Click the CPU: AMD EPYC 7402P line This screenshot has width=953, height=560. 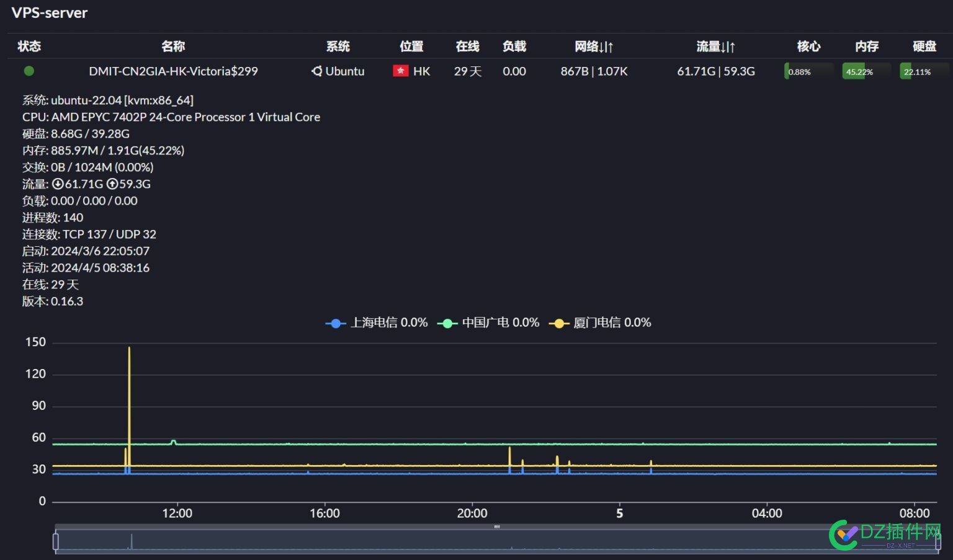tap(171, 117)
